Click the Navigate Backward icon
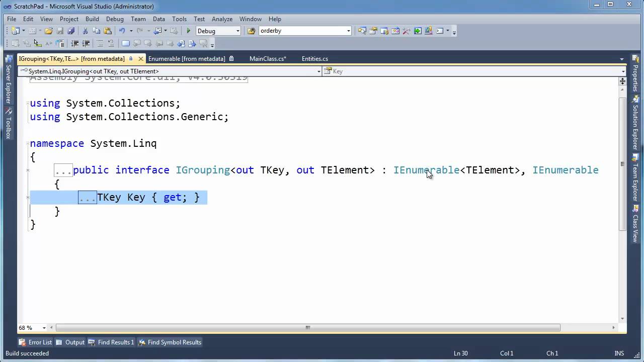644x362 pixels. coord(158,31)
